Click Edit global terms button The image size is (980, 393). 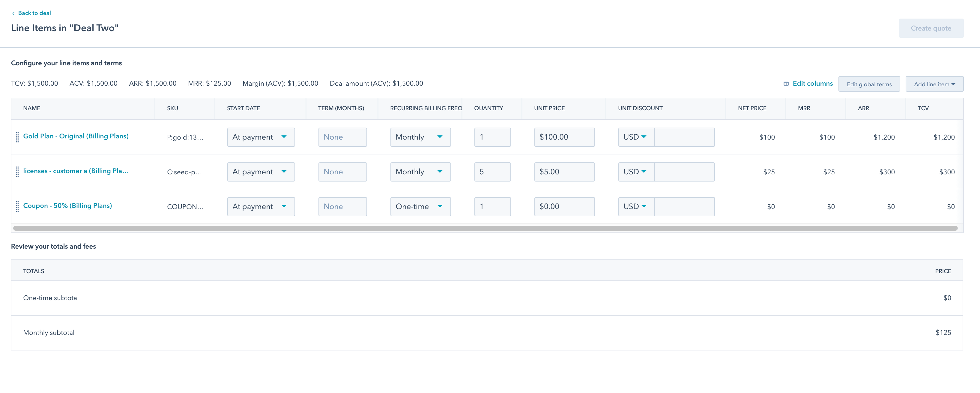869,84
